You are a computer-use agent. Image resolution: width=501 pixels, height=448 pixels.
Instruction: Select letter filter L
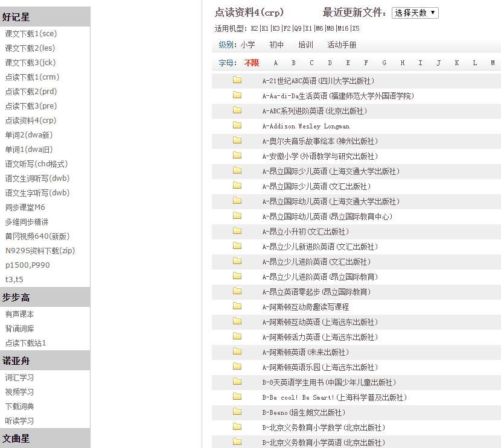pyautogui.click(x=475, y=63)
